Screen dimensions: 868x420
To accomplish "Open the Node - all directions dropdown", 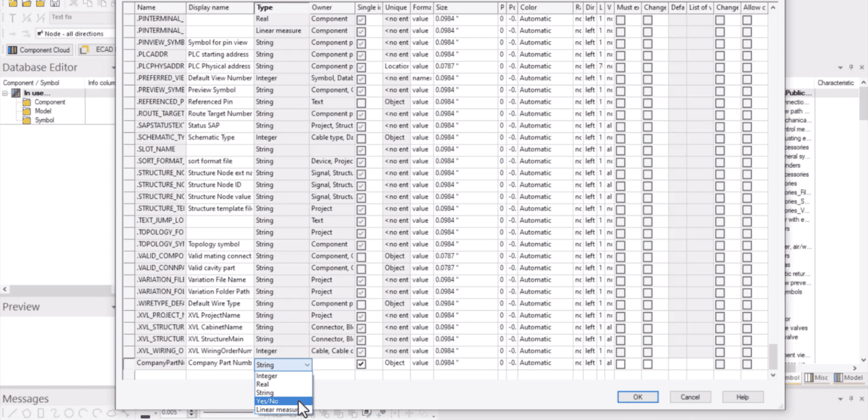I will 75,34.
